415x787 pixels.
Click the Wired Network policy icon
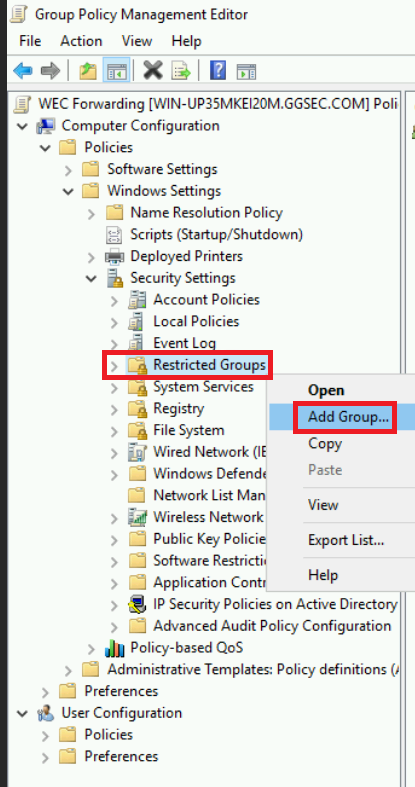pyautogui.click(x=137, y=452)
